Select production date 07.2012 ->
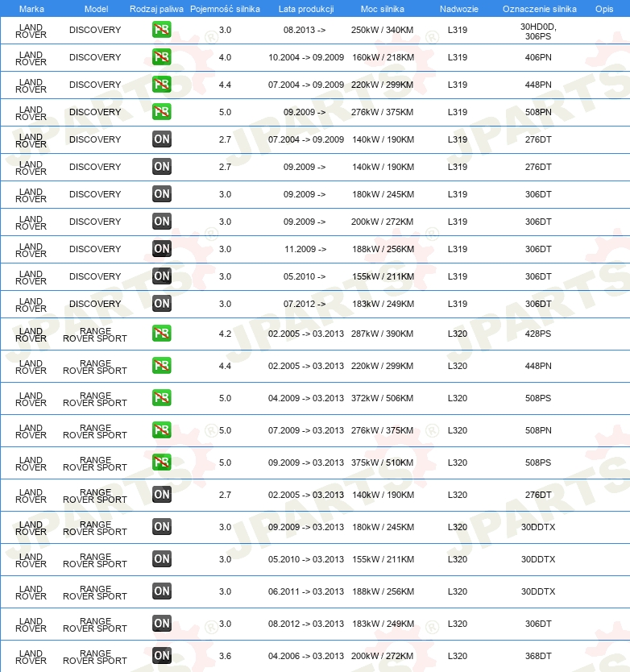 click(x=305, y=304)
